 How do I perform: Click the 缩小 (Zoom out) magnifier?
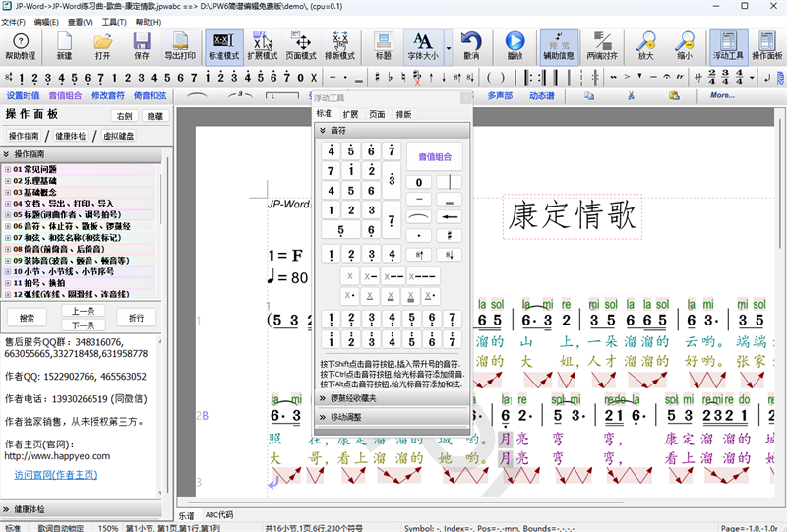pos(685,46)
